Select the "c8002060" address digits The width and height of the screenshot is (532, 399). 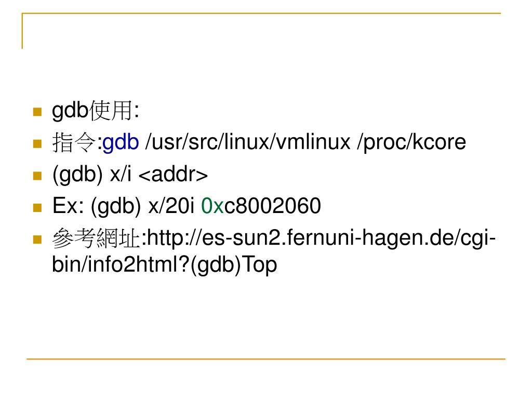tap(272, 206)
